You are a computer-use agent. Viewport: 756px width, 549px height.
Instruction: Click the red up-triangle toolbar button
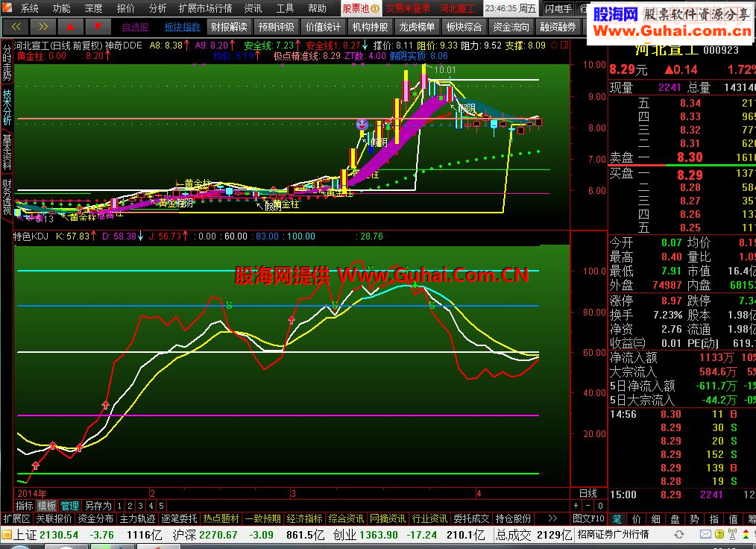tap(70, 27)
